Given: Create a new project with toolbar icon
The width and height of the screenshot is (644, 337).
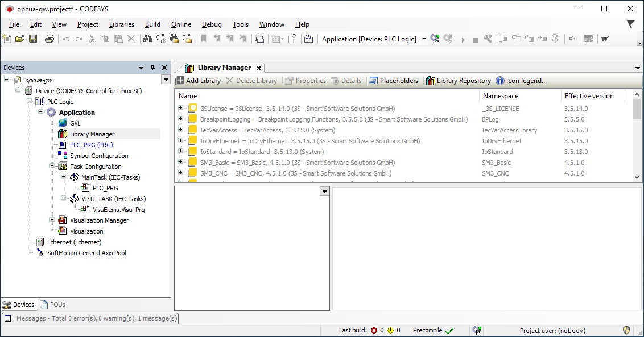Looking at the screenshot, I should point(7,39).
